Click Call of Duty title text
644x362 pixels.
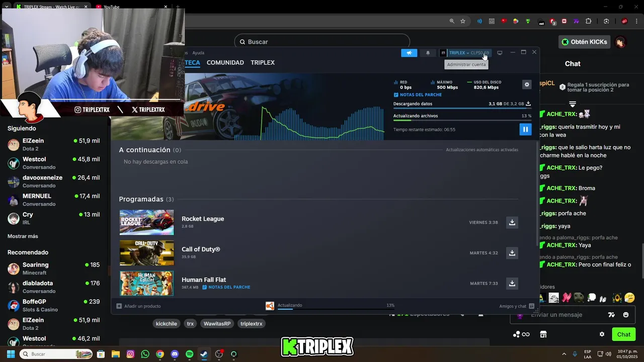(201, 249)
